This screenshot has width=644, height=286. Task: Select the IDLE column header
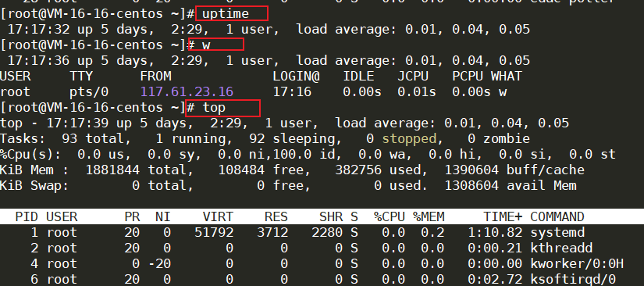click(x=358, y=77)
